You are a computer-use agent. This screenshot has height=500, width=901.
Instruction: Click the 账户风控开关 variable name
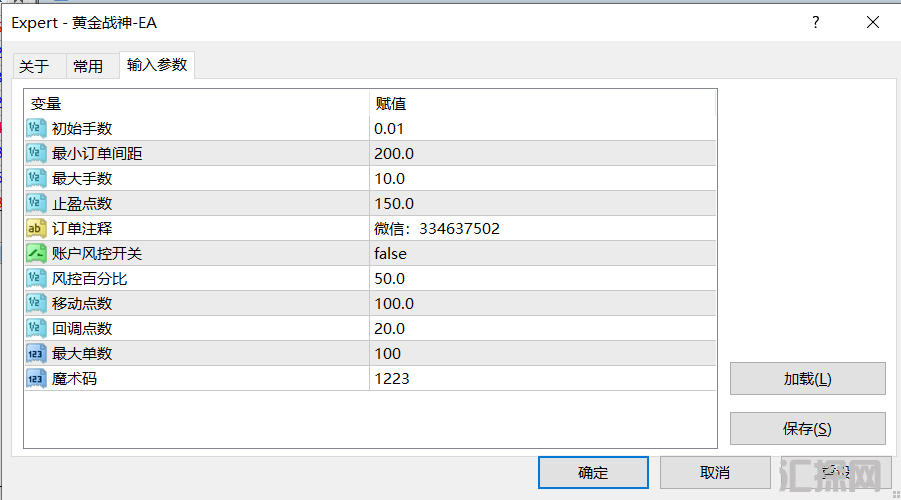[x=97, y=253]
